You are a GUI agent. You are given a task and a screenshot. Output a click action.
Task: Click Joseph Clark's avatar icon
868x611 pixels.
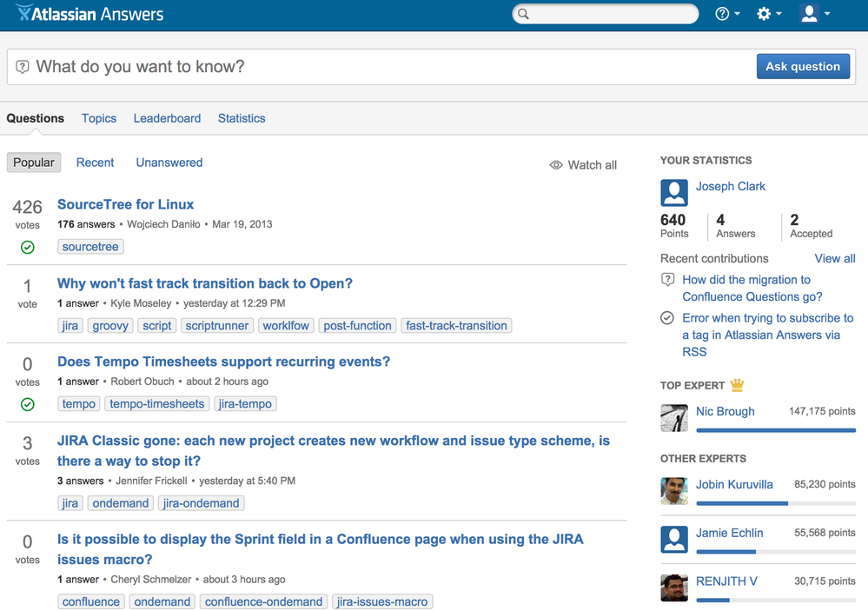tap(674, 193)
